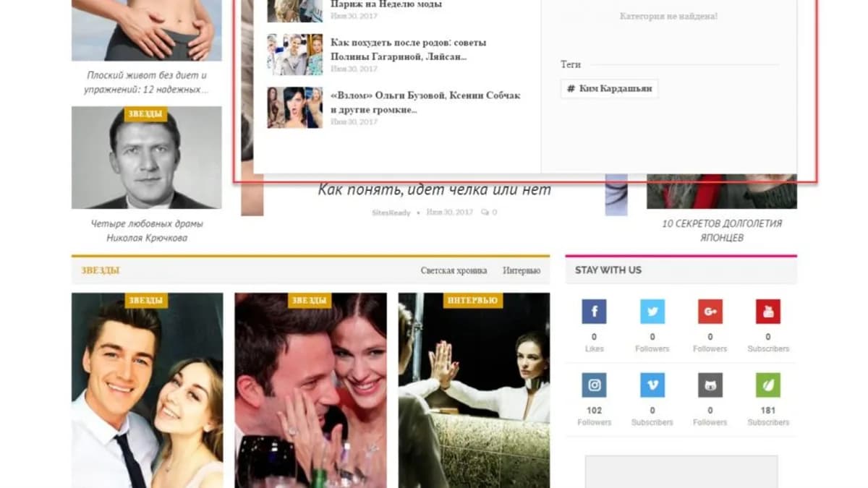Open 10 секретов долголетия японцев article
This screenshot has height=488, width=868.
coord(722,230)
